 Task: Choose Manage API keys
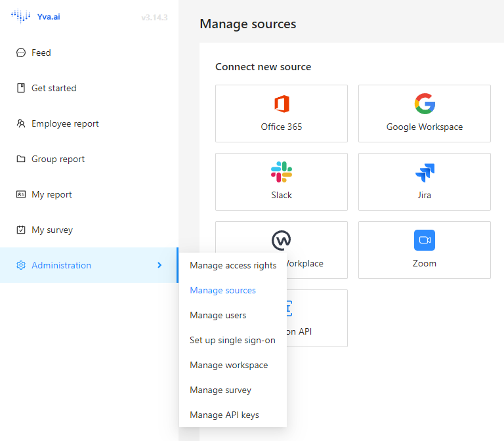tap(233, 415)
